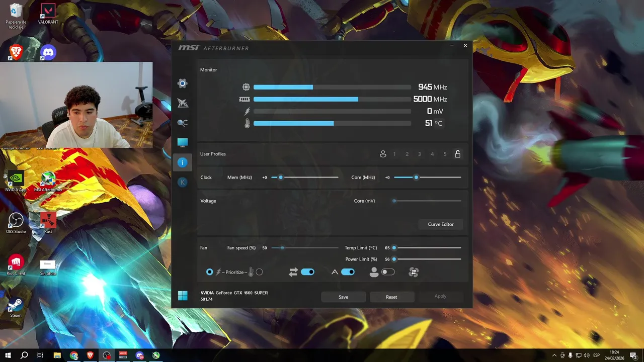Click the MSI fighter jet sidebar icon
This screenshot has width=644, height=362.
(183, 103)
